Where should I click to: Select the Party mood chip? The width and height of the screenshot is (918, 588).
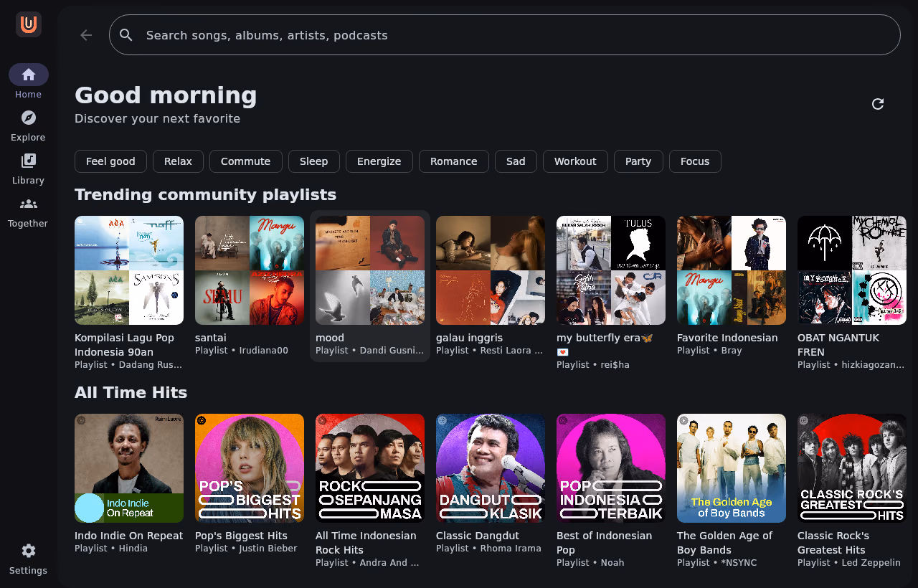pos(638,161)
